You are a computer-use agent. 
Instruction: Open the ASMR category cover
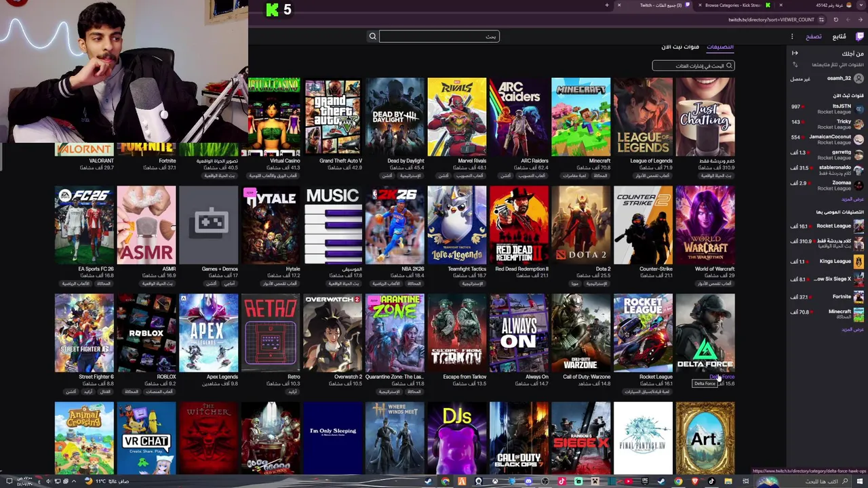[x=146, y=225]
